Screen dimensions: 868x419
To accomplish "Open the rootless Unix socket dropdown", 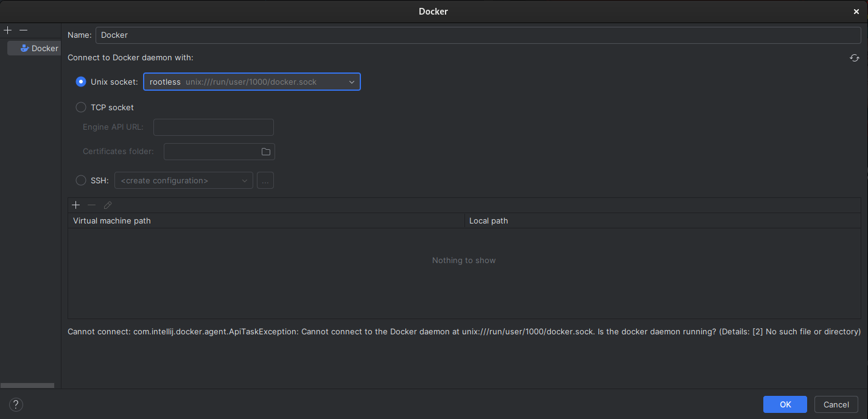I will (x=351, y=81).
